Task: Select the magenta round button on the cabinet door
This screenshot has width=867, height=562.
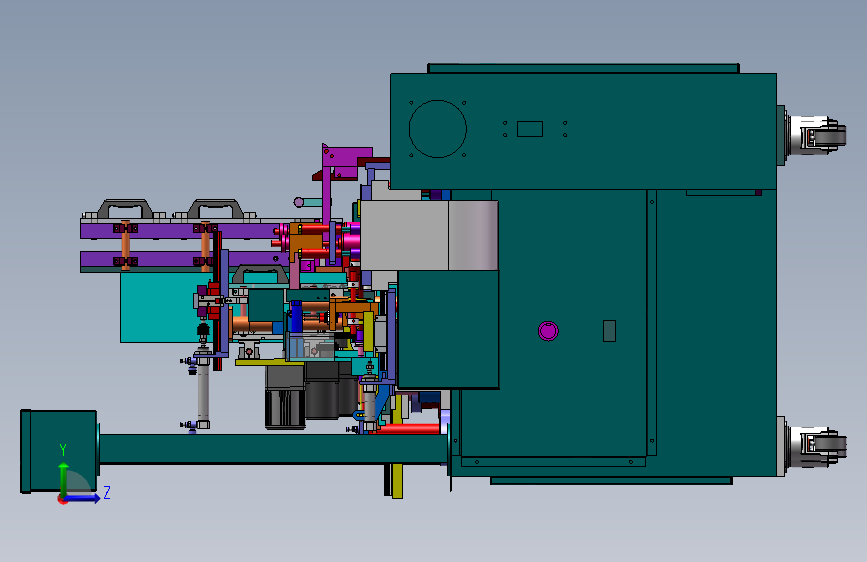Action: (x=548, y=331)
